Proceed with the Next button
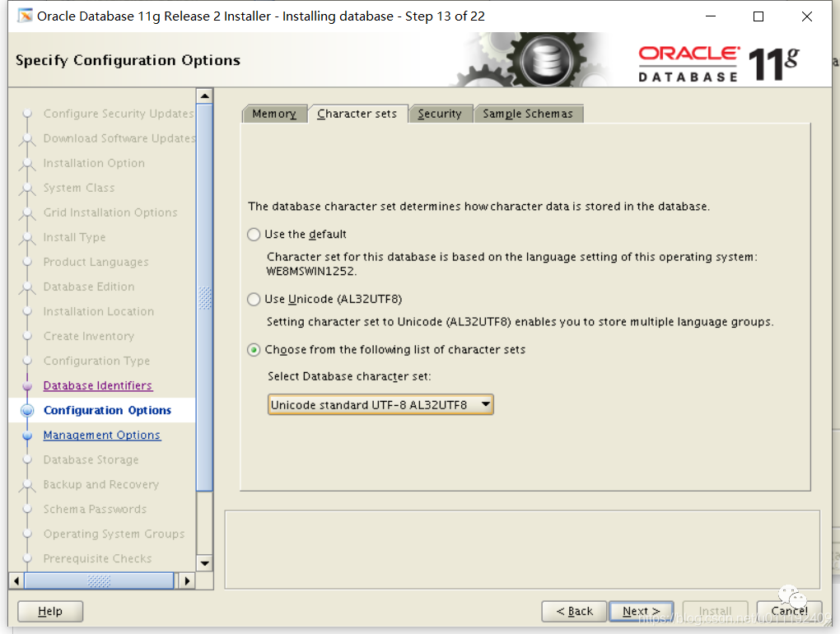 (642, 611)
